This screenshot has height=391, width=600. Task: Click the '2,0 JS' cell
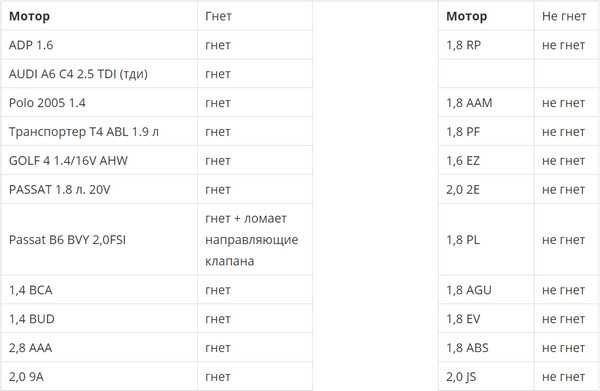pyautogui.click(x=486, y=377)
